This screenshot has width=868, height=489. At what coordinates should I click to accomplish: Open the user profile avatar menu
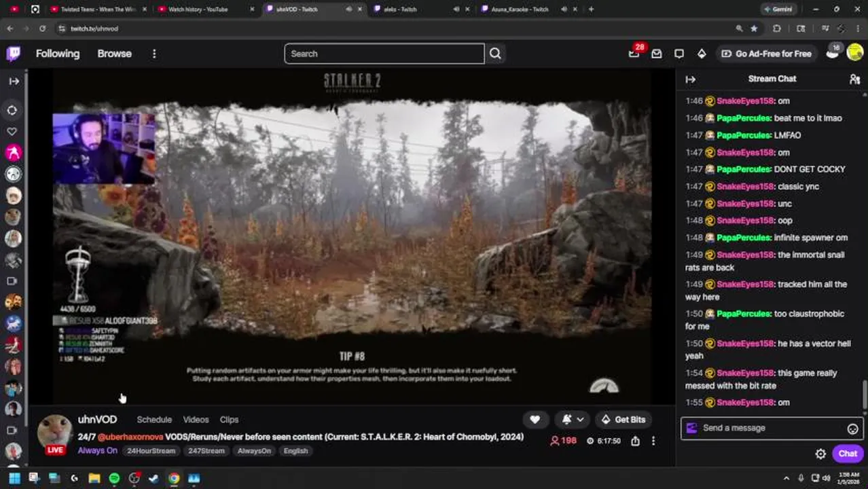[854, 54]
